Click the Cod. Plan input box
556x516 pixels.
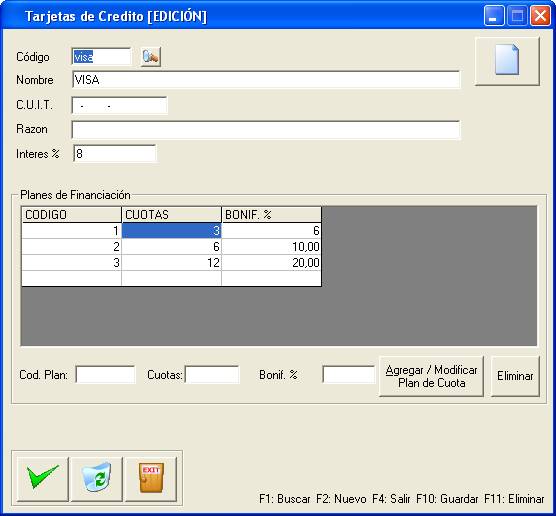105,375
